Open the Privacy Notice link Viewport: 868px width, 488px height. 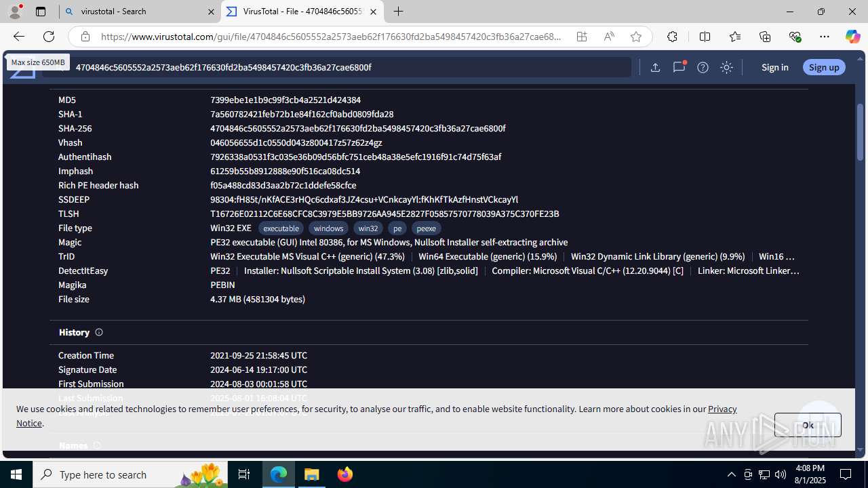(x=722, y=409)
